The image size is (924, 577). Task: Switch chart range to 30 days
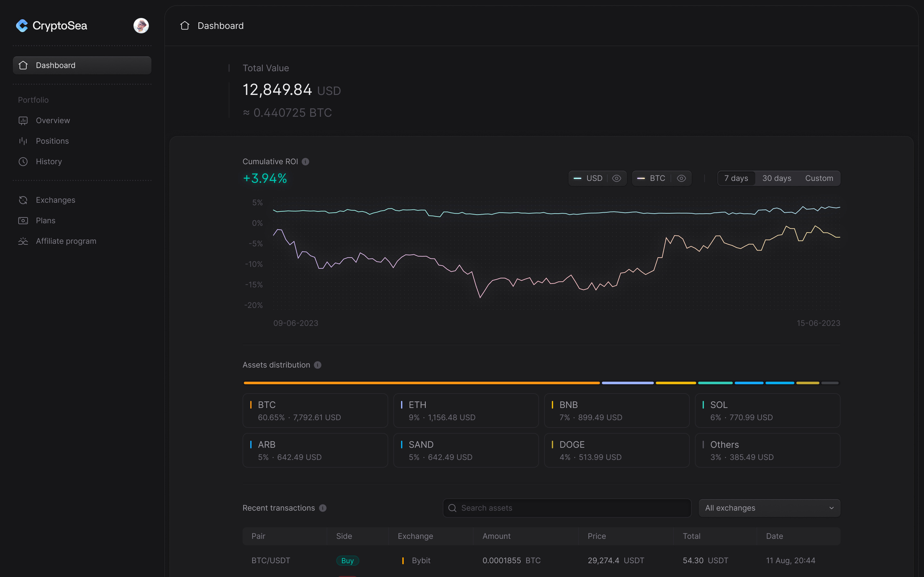777,178
